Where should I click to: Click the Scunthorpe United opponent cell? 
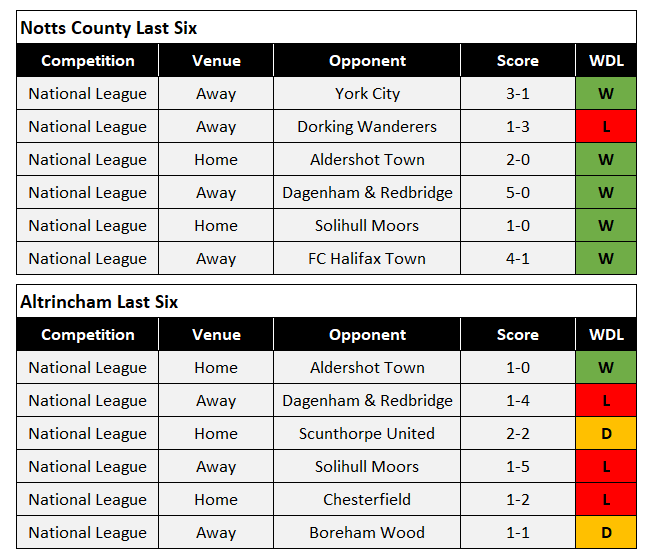click(x=367, y=434)
